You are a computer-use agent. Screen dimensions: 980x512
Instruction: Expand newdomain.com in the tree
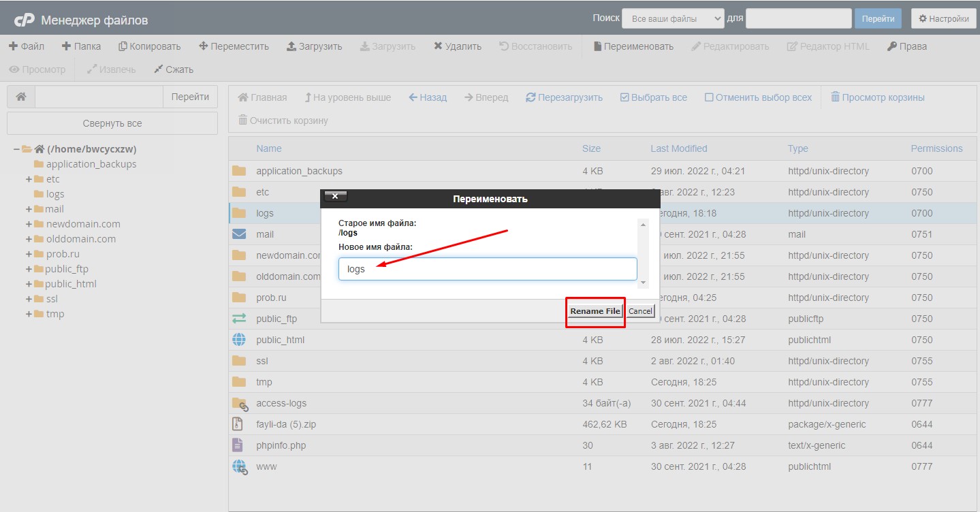coord(29,224)
